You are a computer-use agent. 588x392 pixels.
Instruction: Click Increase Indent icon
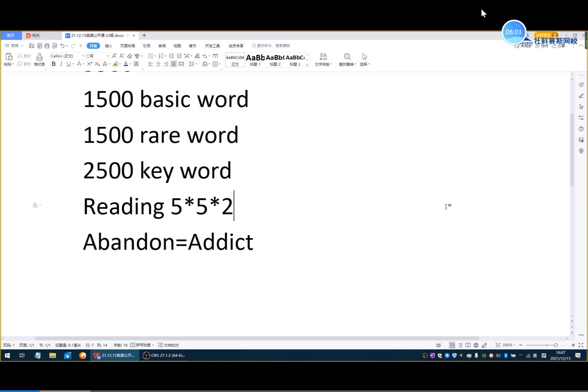[179, 56]
